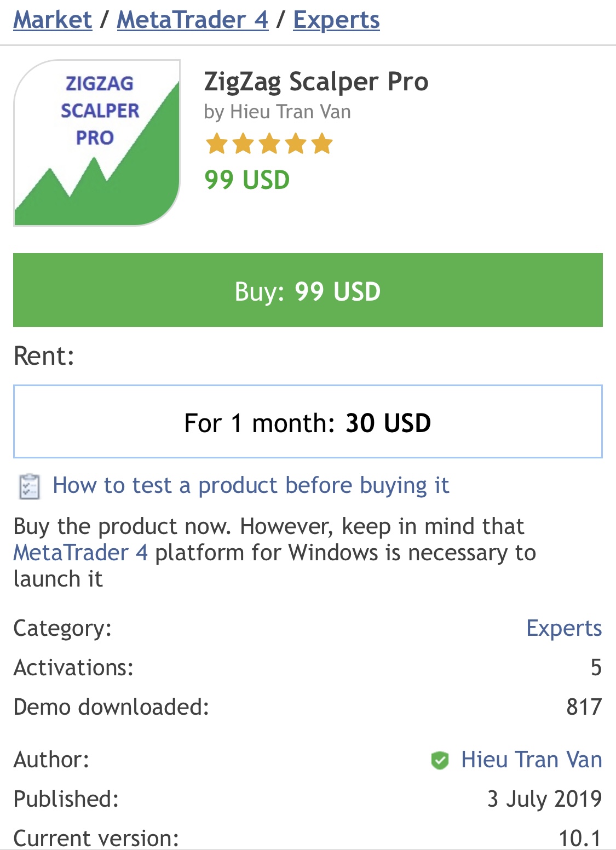Select rent for 1 month: 30 USD
Image resolution: width=616 pixels, height=850 pixels.
(308, 422)
